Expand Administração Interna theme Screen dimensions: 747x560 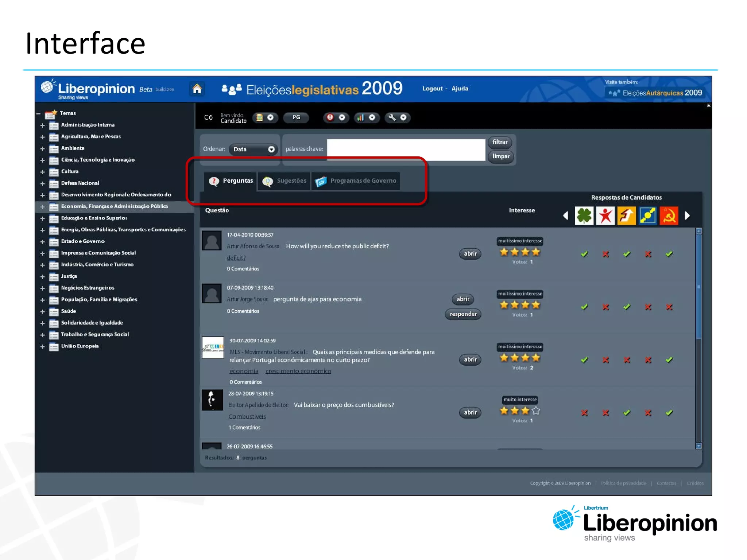tap(42, 125)
